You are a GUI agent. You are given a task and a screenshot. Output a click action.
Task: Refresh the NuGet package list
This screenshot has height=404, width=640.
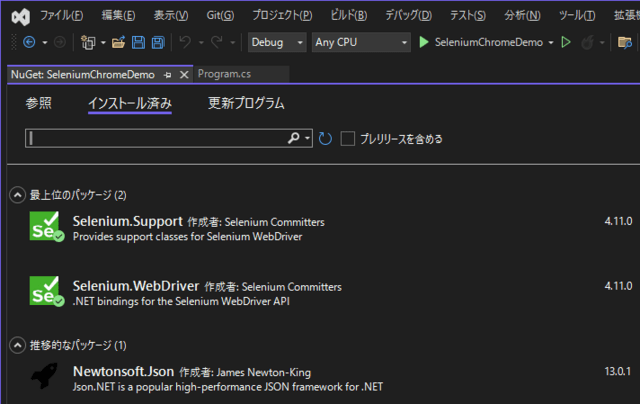(325, 139)
